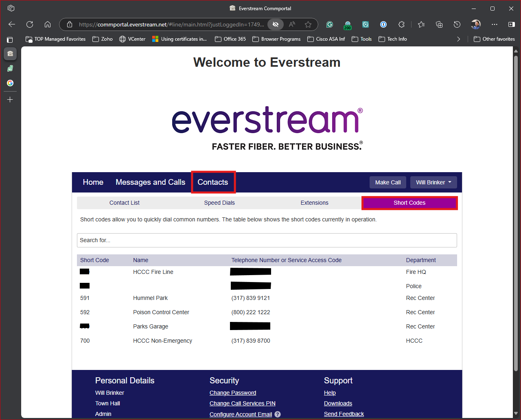Open Settings and more ellipsis menu
521x420 pixels.
[495, 24]
